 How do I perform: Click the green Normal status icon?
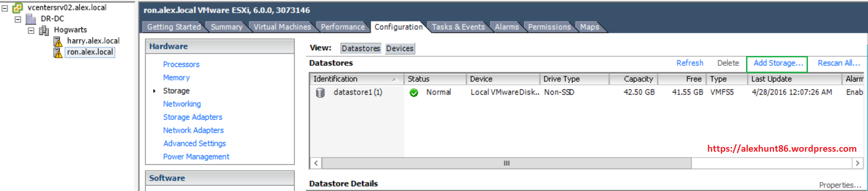click(x=414, y=93)
